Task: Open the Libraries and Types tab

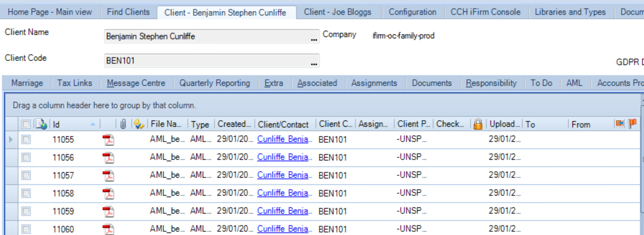Action: [x=570, y=12]
